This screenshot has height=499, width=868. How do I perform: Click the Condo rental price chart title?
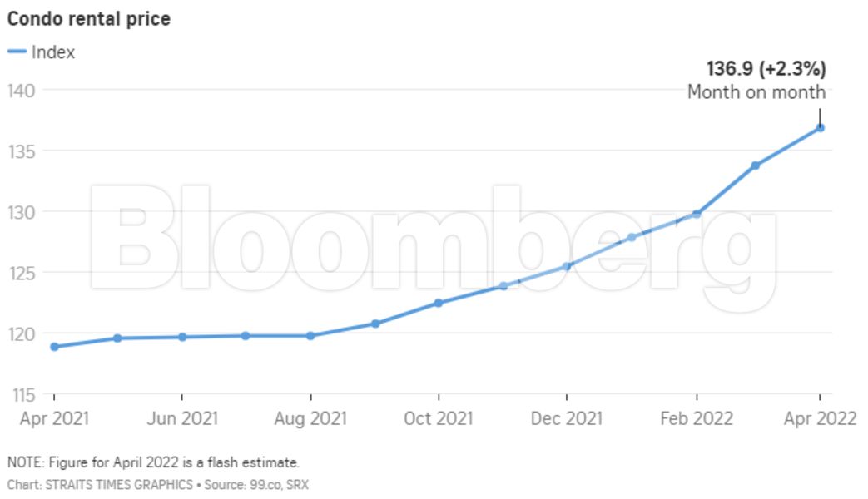(x=89, y=18)
